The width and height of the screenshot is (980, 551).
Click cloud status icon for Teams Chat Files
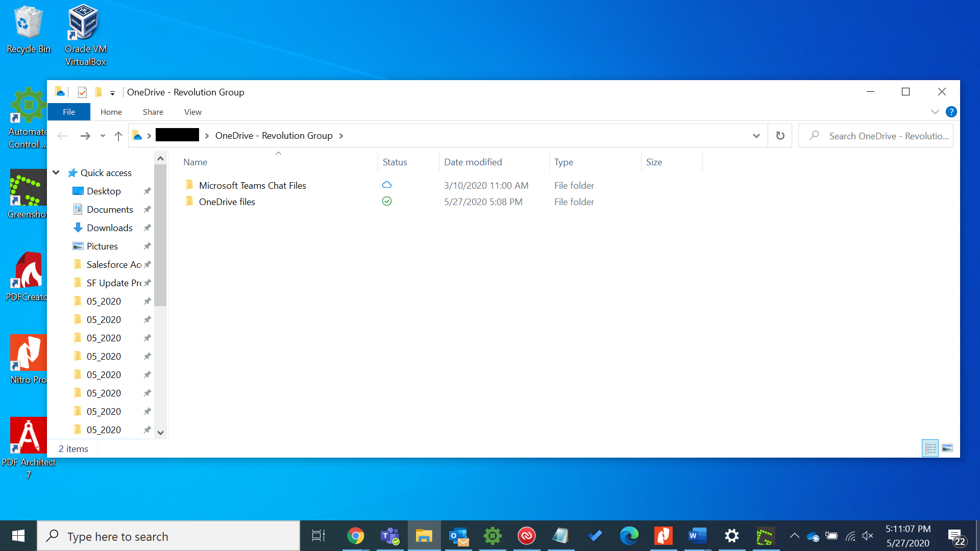coord(387,185)
